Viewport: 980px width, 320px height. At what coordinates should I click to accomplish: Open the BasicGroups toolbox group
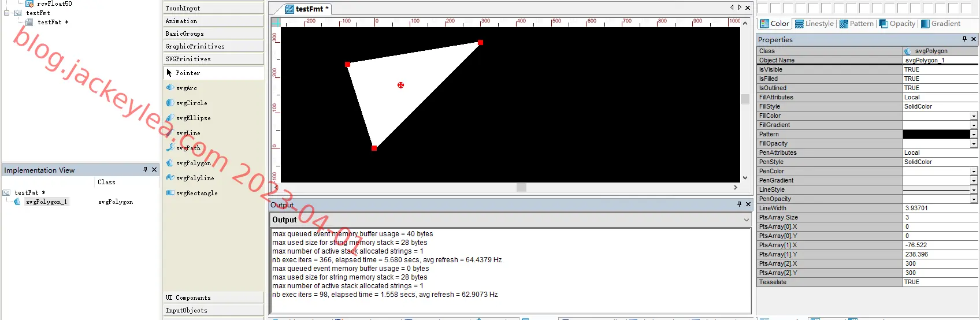213,34
